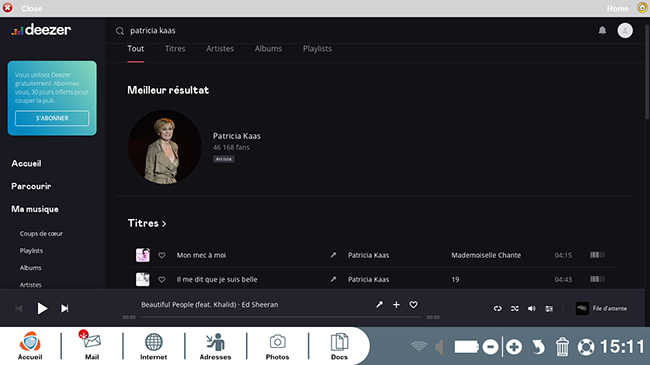Viewport: 650px width, 365px height.
Task: Click the search field with patricia kaas
Action: (153, 31)
